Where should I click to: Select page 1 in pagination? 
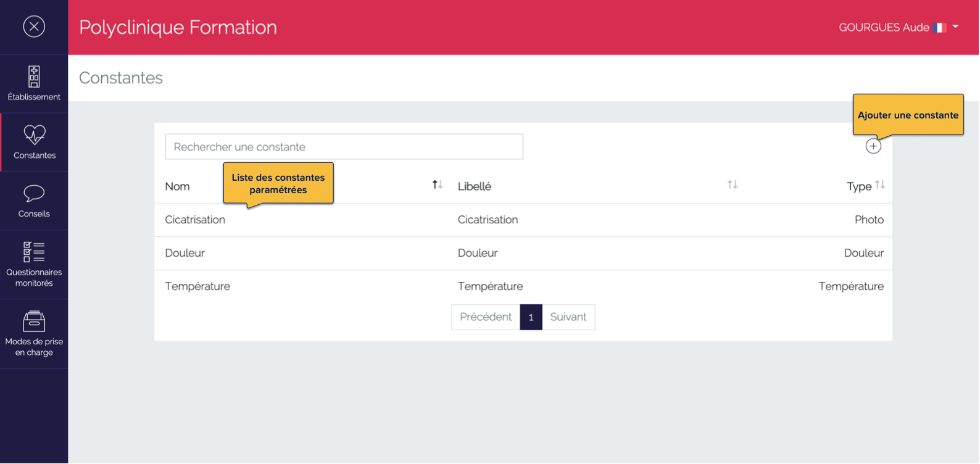[531, 317]
